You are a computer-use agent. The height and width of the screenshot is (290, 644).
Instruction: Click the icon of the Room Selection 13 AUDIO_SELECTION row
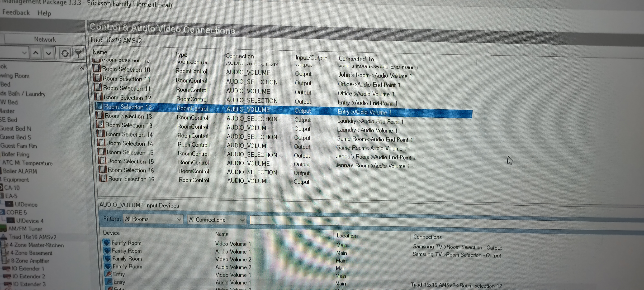(x=99, y=115)
